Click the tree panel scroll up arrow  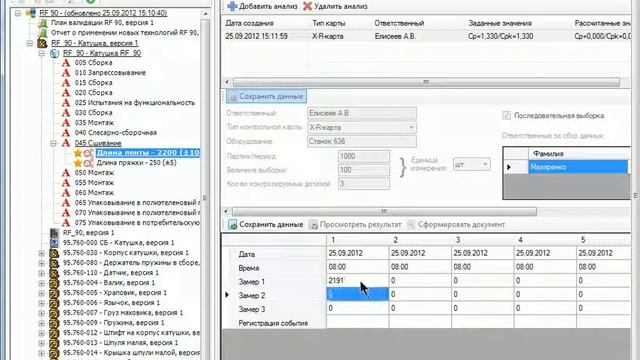pos(205,14)
